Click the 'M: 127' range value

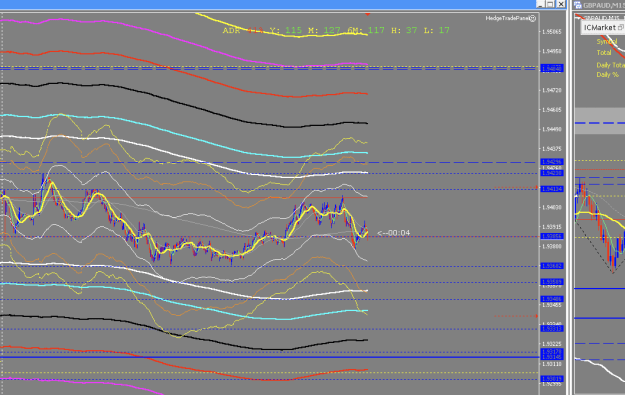324,31
